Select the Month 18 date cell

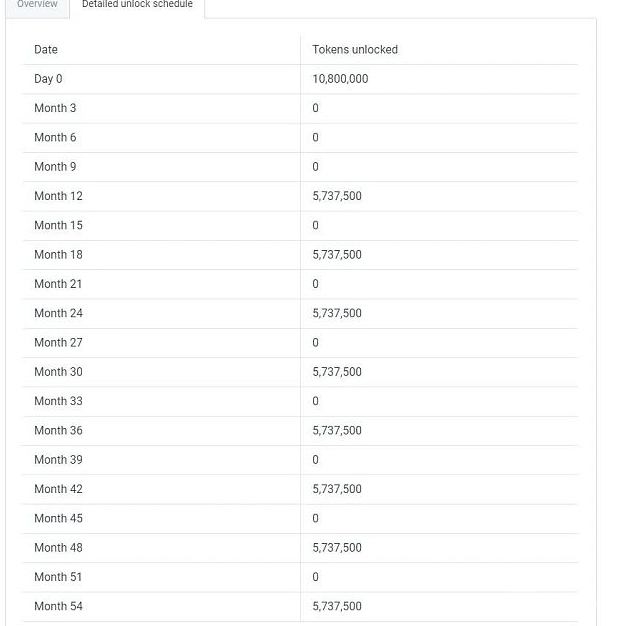point(58,255)
